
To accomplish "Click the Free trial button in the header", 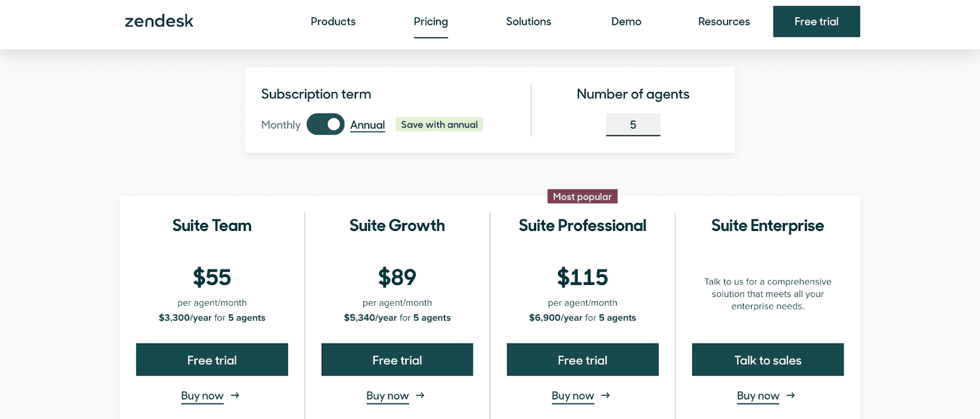I will pyautogui.click(x=816, y=21).
